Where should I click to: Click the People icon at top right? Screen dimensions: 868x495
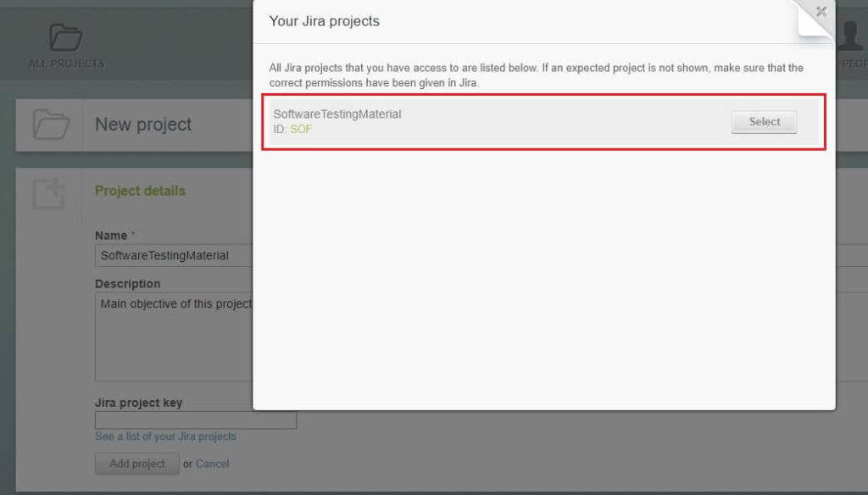pos(850,36)
